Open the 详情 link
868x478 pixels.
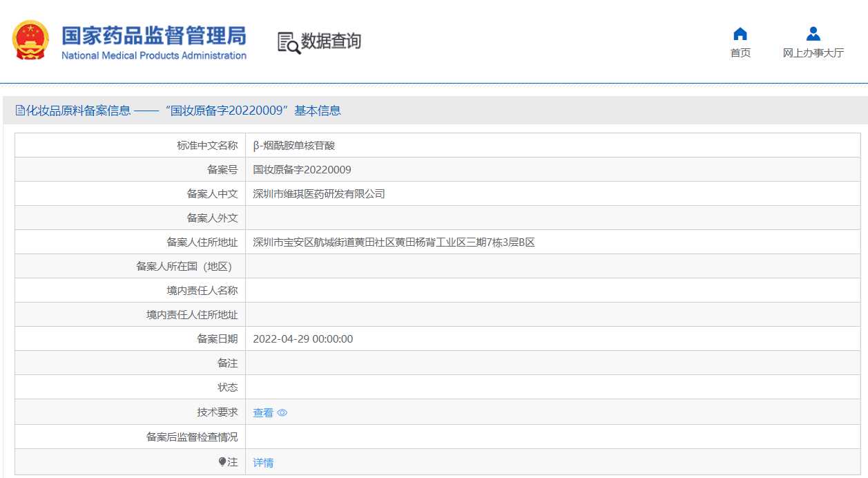click(x=263, y=463)
